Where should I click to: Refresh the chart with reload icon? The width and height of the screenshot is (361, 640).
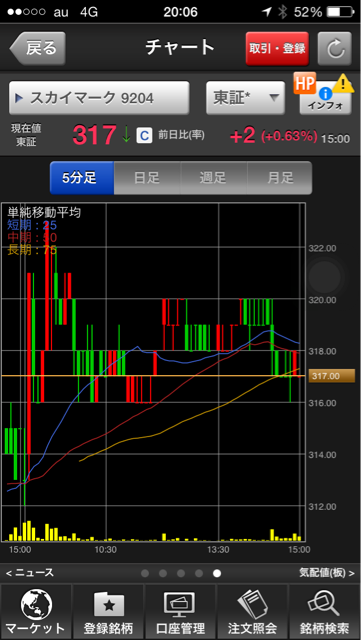coord(334,48)
